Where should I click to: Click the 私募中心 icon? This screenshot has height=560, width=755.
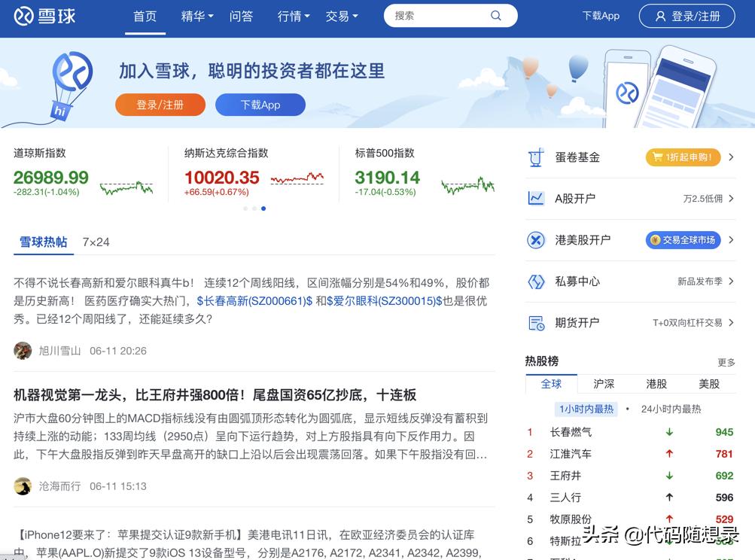pyautogui.click(x=536, y=281)
